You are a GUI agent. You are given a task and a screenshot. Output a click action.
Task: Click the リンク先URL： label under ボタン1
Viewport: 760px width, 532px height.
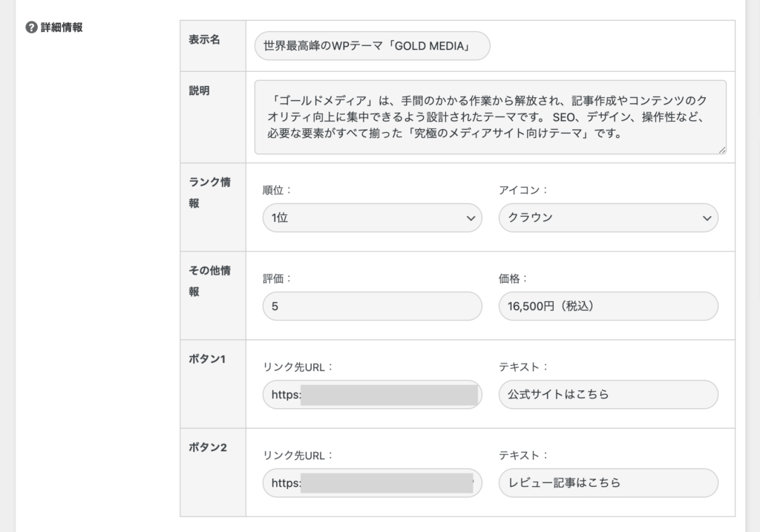click(298, 367)
